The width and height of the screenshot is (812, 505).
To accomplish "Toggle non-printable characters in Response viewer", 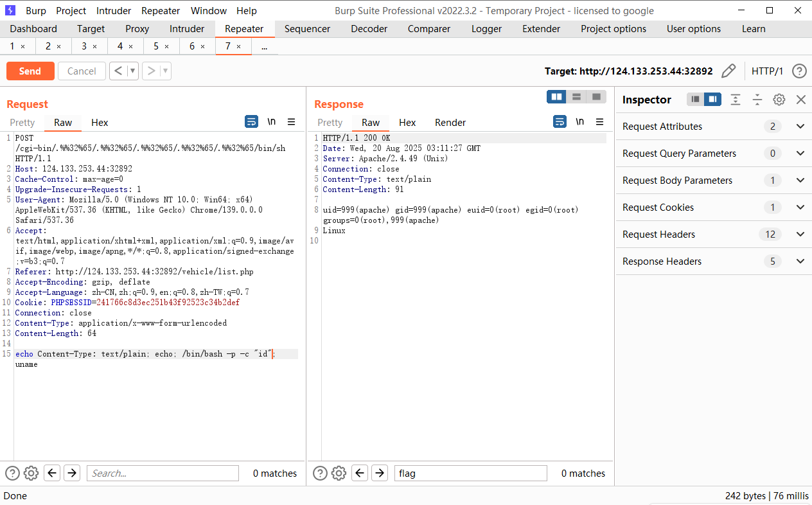I will [580, 121].
